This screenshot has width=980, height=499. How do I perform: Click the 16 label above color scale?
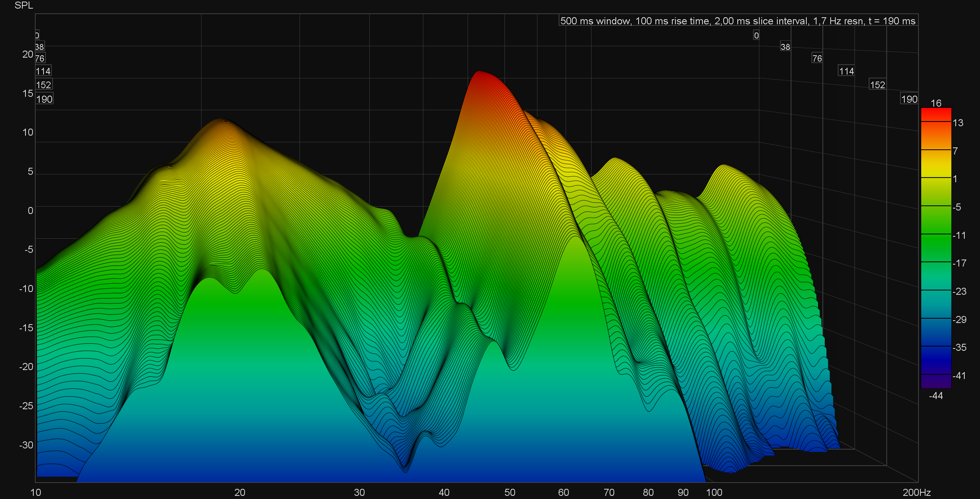tap(936, 103)
